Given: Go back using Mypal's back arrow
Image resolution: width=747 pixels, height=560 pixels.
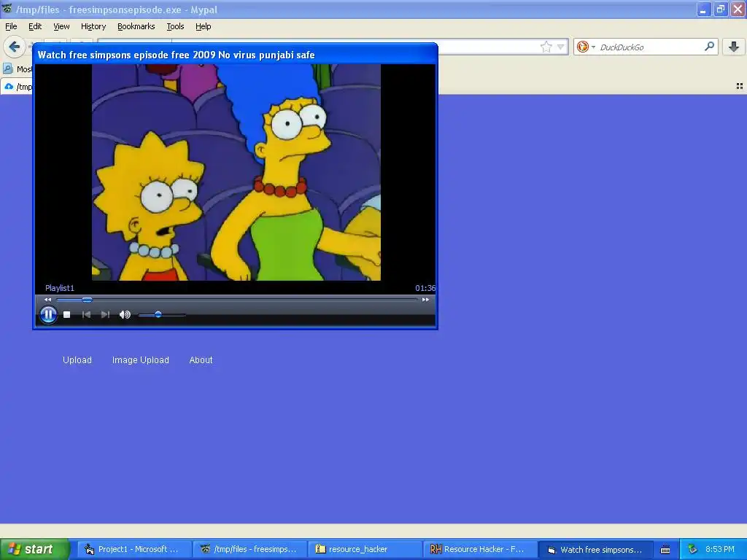Looking at the screenshot, I should tap(15, 47).
